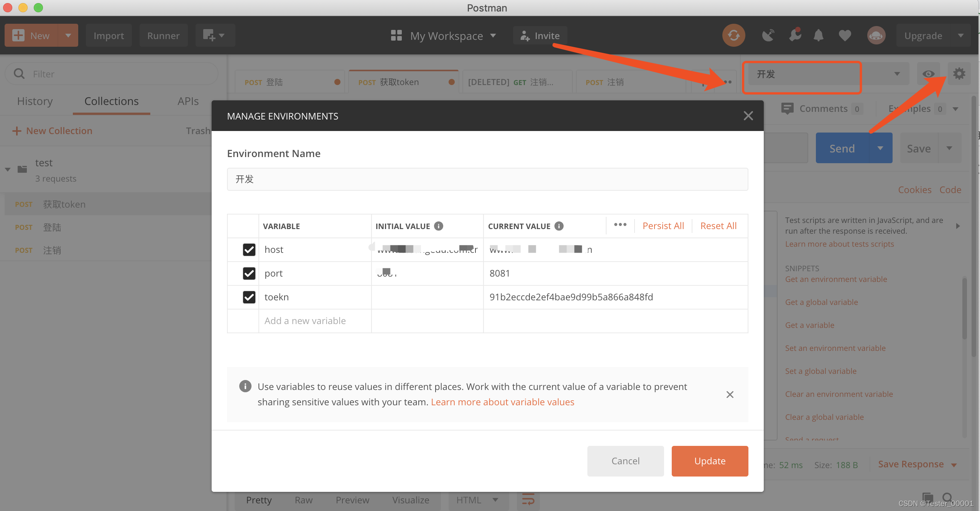Open the three-dots menu in variables table
The image size is (980, 511).
click(x=620, y=225)
